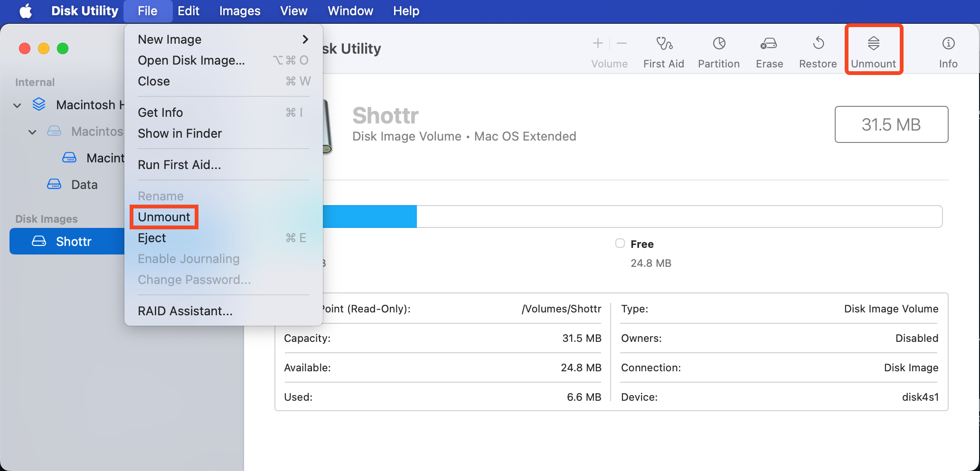Select Run First Aid… menu item
980x471 pixels.
pos(223,165)
